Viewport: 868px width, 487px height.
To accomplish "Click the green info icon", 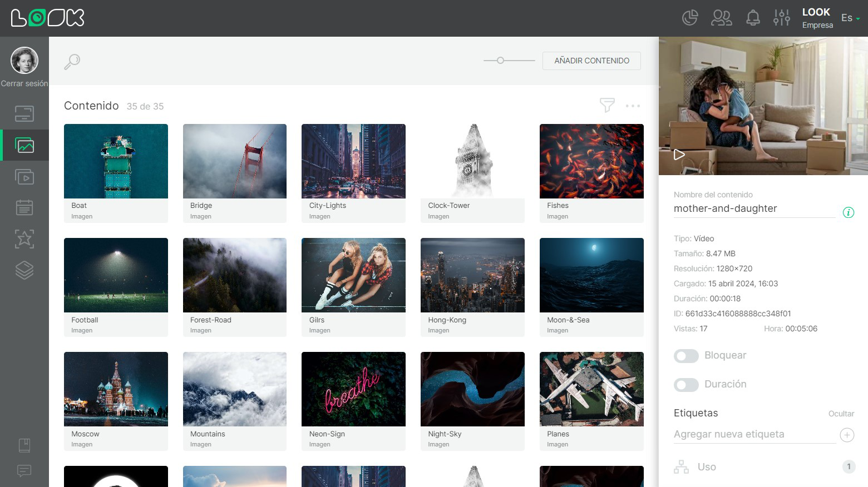I will (848, 212).
